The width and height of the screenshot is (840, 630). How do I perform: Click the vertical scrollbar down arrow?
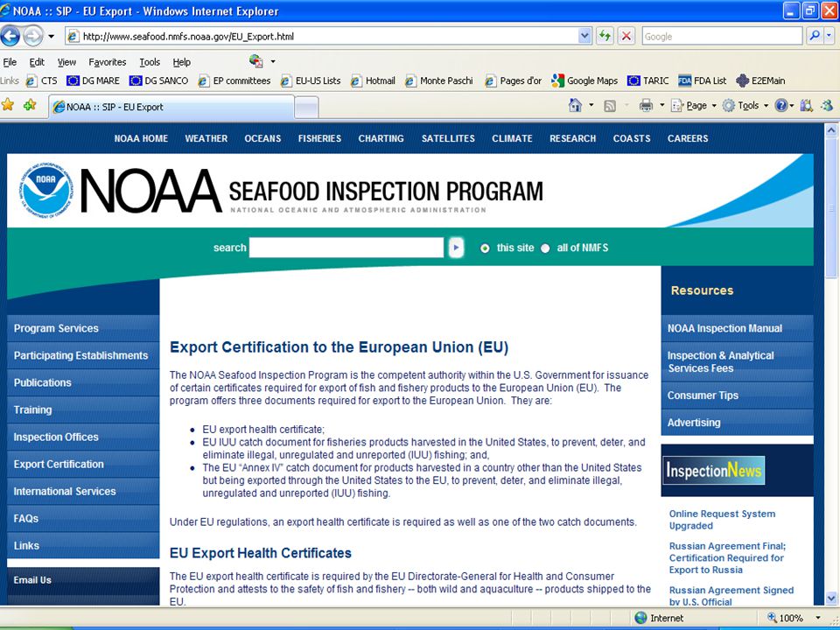[x=831, y=598]
